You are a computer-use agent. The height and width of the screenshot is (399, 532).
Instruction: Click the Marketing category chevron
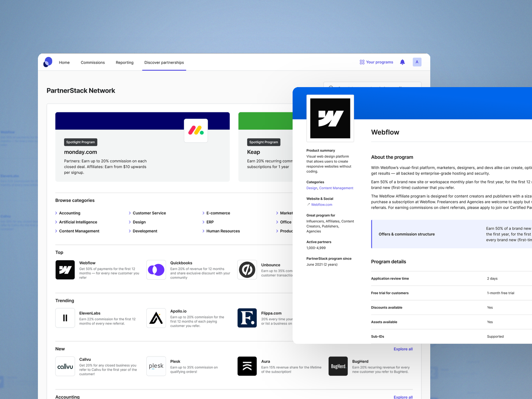(x=277, y=213)
